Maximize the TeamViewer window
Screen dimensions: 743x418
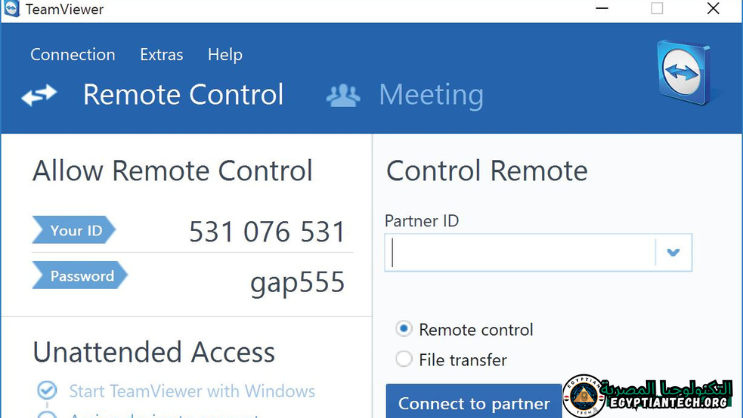coord(657,10)
